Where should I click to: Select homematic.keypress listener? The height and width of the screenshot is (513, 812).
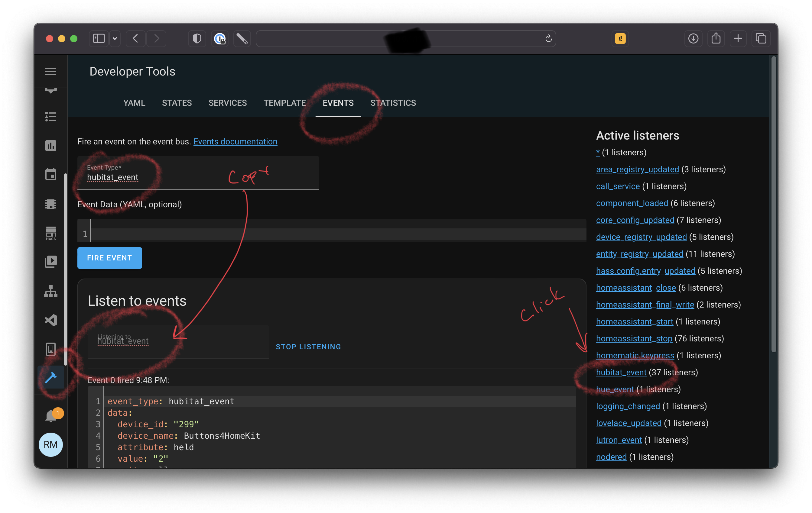click(x=635, y=355)
